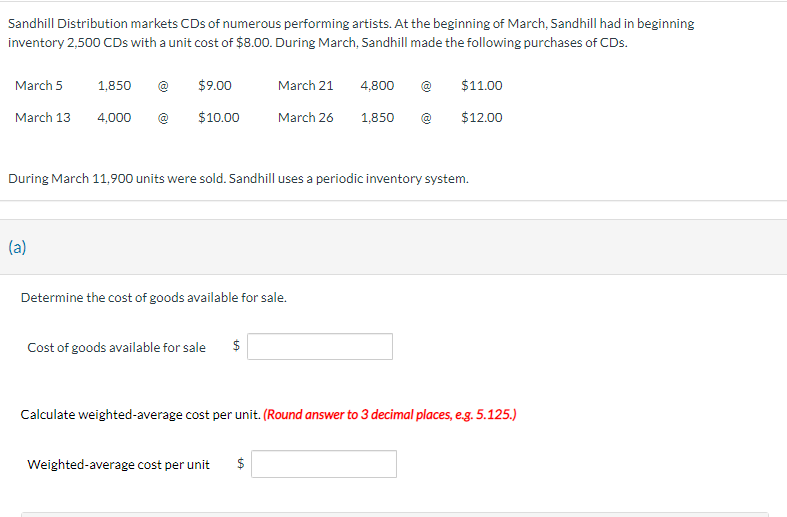
Task: Click the dollar sign before weighted-average field
Action: tap(240, 463)
